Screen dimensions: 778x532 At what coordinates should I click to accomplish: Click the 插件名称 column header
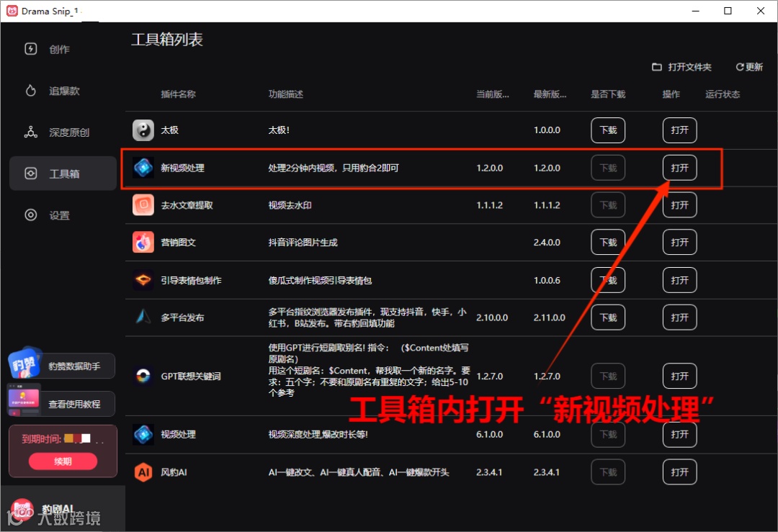178,94
